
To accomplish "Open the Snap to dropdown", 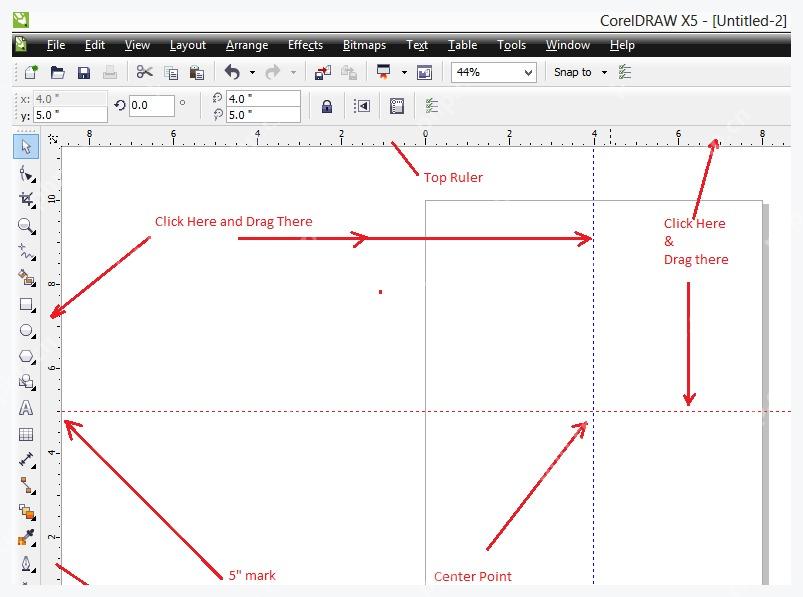I will tap(604, 73).
